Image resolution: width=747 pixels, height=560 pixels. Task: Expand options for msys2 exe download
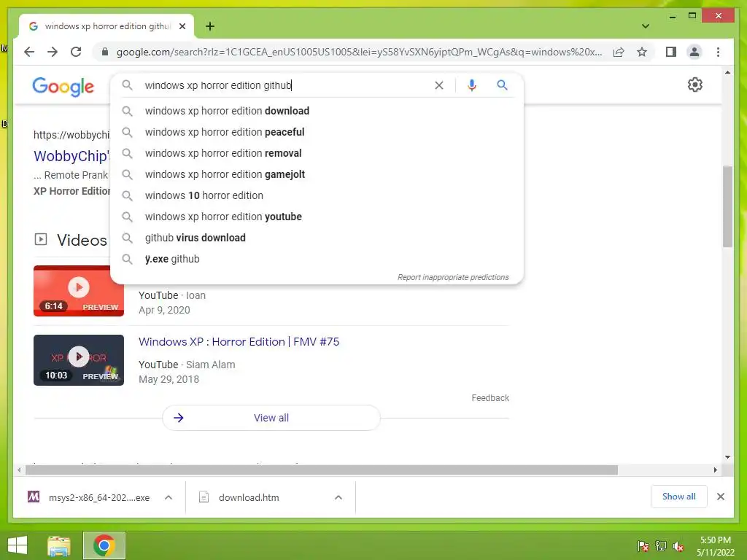169,497
